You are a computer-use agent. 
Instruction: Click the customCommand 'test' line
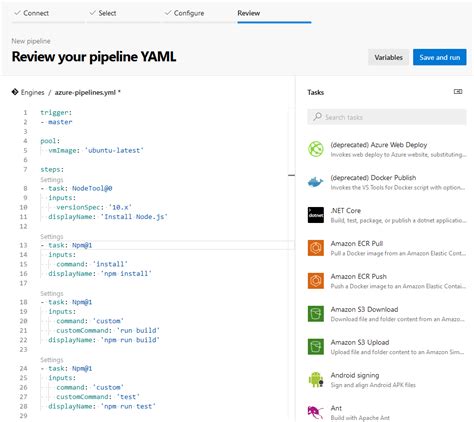tap(98, 397)
